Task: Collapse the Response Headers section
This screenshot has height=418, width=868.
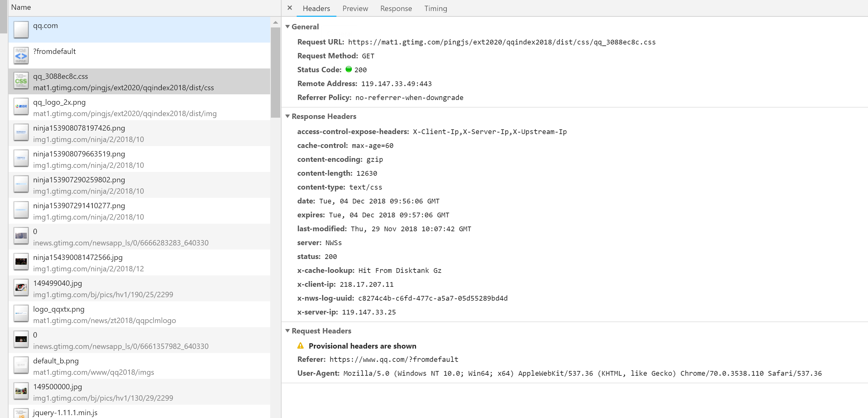Action: click(288, 116)
